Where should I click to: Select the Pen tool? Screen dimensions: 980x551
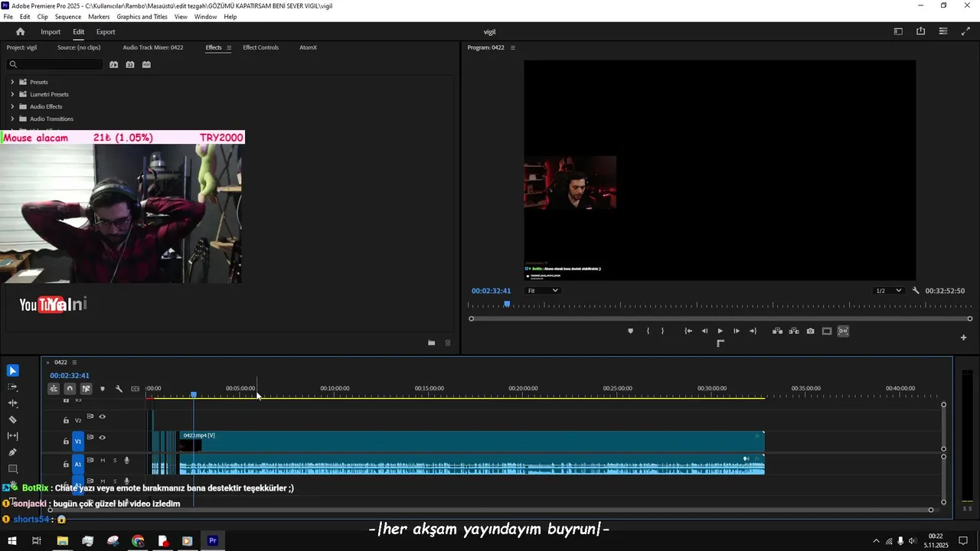point(13,452)
